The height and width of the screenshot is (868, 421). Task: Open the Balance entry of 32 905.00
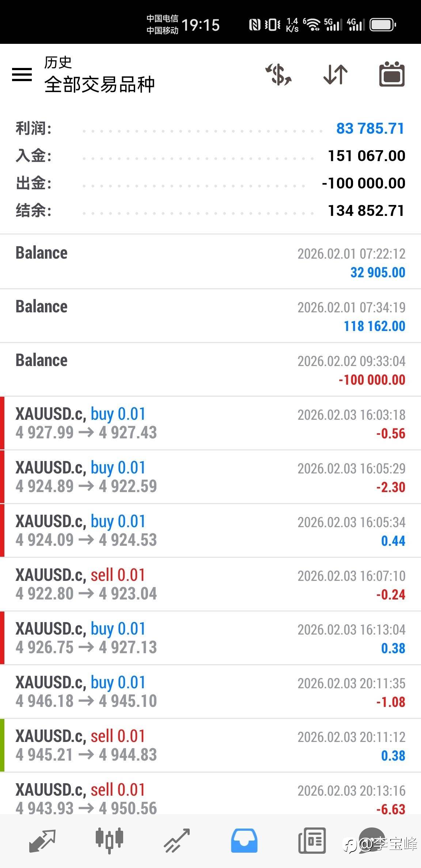pos(210,262)
